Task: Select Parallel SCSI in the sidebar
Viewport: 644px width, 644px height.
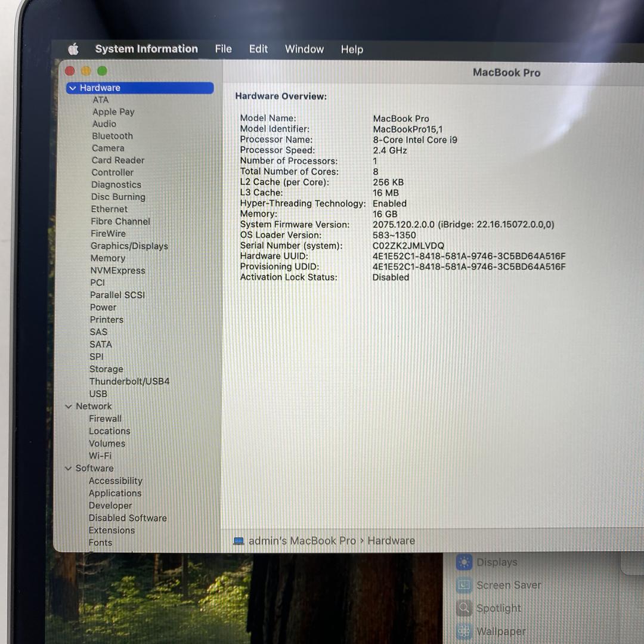Action: pos(117,295)
